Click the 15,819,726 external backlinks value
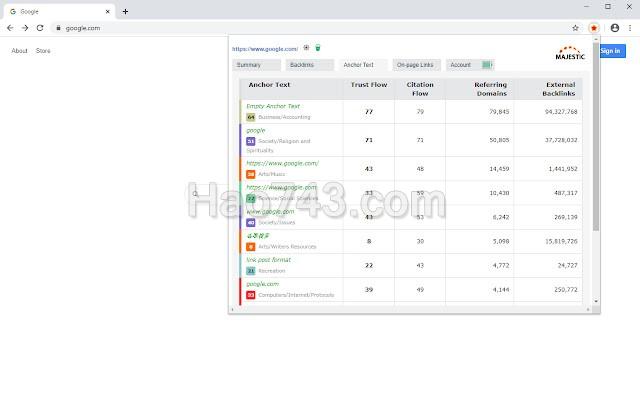 click(561, 241)
